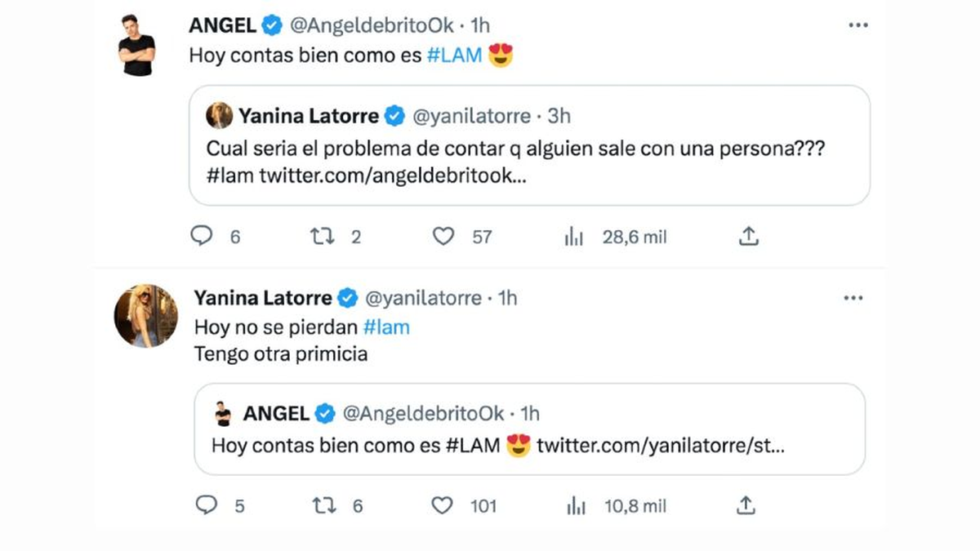Share ANGEL's tweet using the upload icon
Screen dimensions: 980x551
749,237
